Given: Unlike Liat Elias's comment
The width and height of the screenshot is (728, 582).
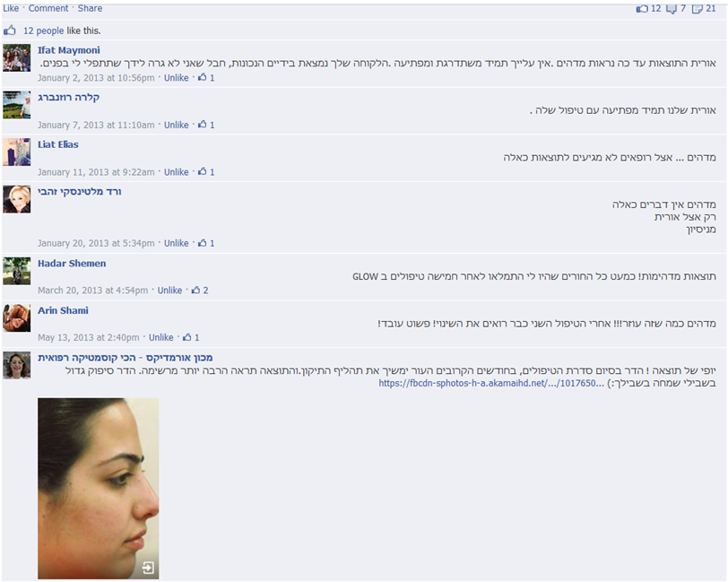Looking at the screenshot, I should click(x=176, y=172).
